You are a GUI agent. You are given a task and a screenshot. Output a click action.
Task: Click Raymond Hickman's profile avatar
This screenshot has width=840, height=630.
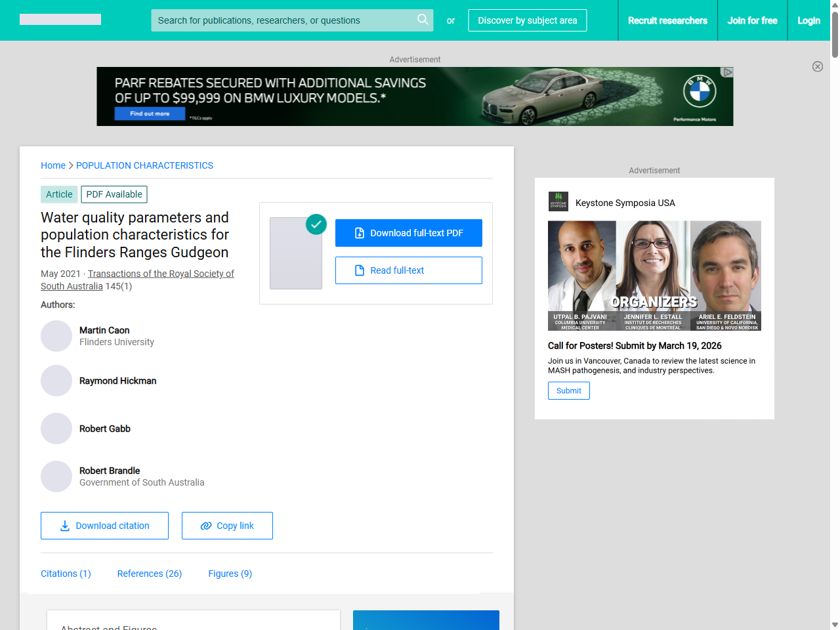(x=56, y=381)
